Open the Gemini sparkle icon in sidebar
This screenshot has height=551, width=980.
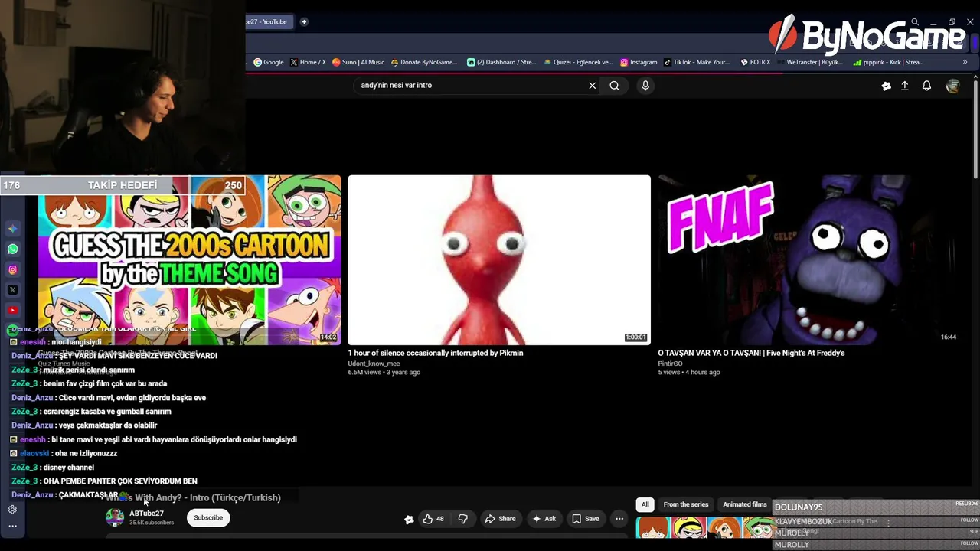coord(13,229)
